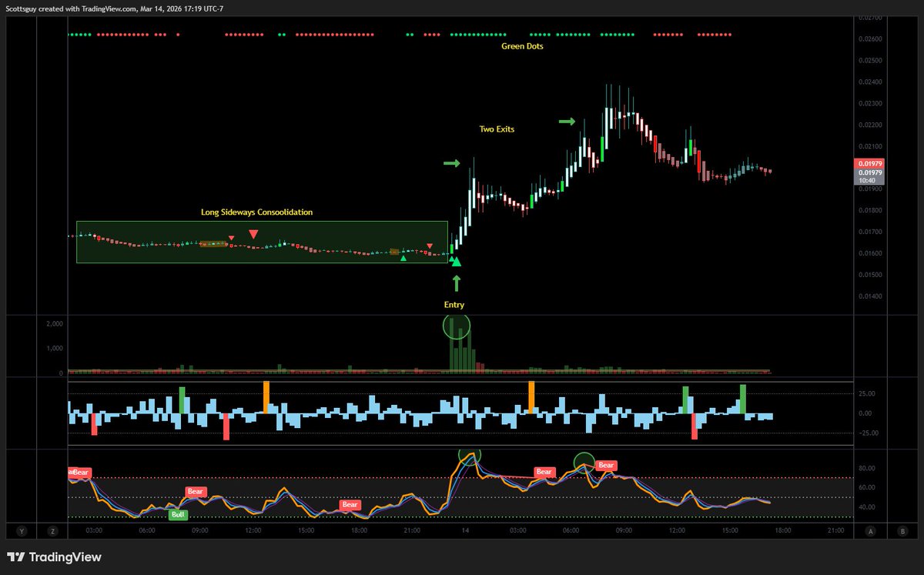This screenshot has width=924, height=575.
Task: Select the Z quick-access button on the time axis
Action: [x=52, y=531]
